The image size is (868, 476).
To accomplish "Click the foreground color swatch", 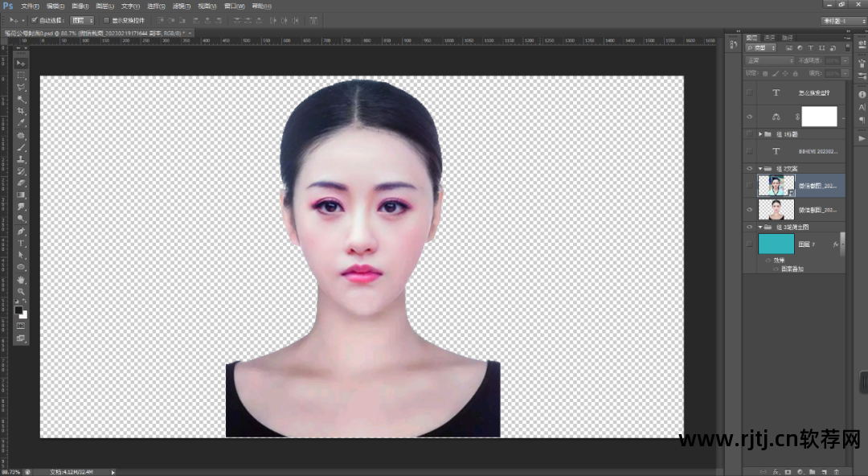I will point(18,310).
